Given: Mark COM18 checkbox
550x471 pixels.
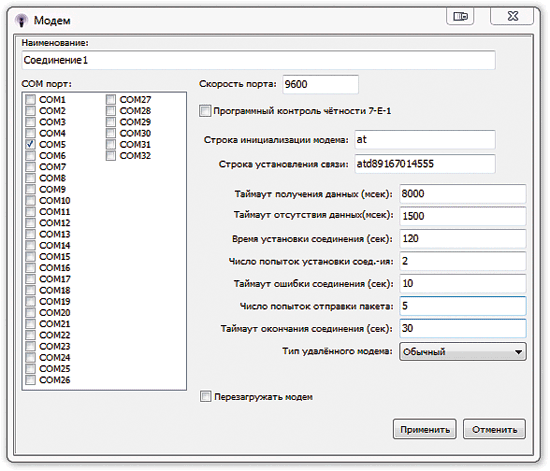Looking at the screenshot, I should (x=31, y=290).
